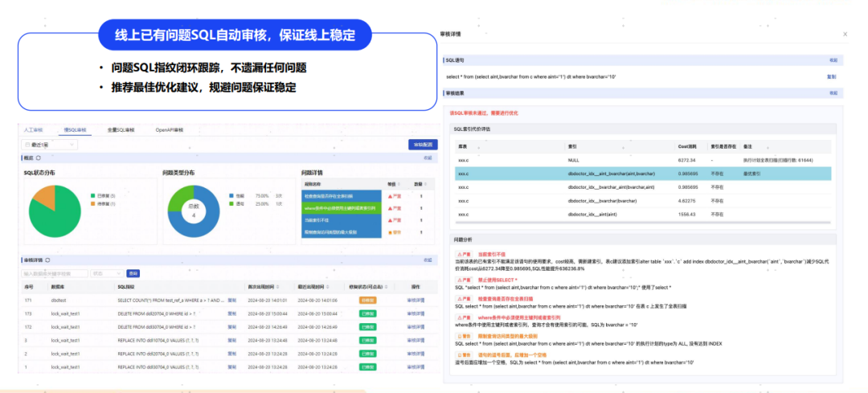Click the orange 待修复 pie slice
Viewport: 868px width, 393px height.
(x=47, y=196)
